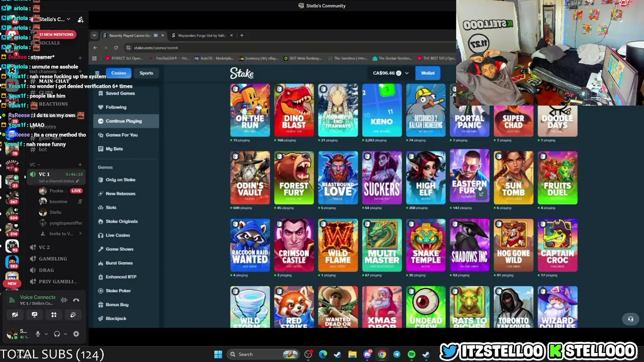Toggle Discord camera on or off

tap(15, 315)
